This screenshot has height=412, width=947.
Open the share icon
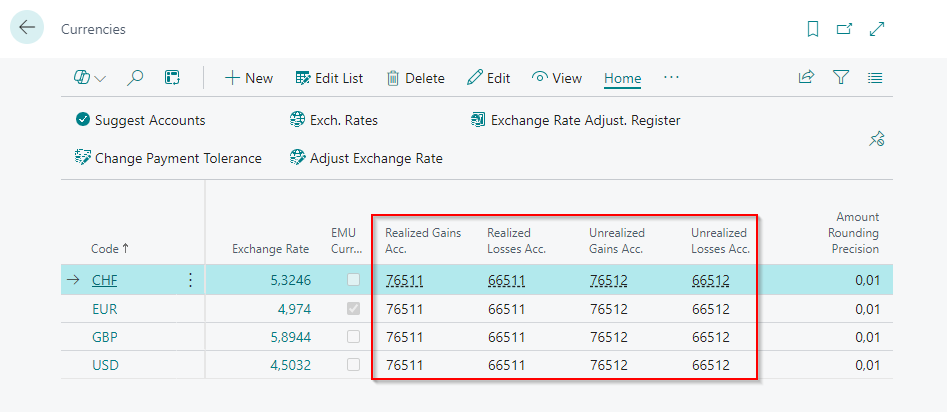pos(806,78)
